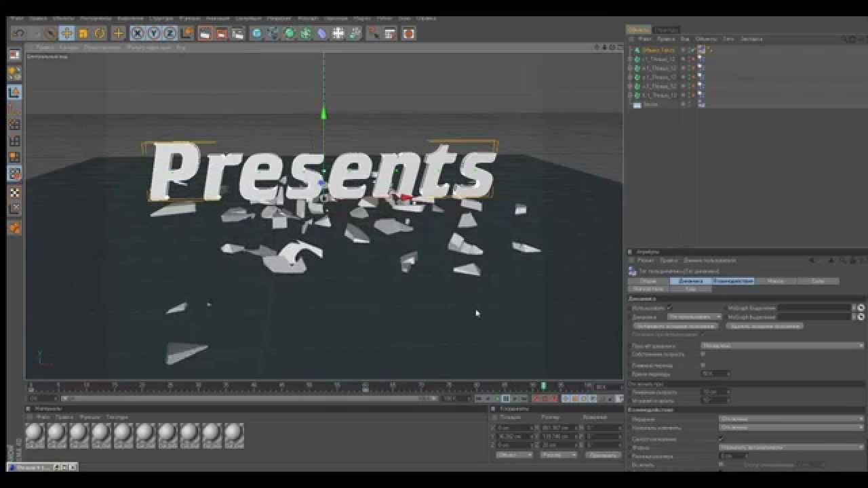868x488 pixels.
Task: Open the Объекты tab in object manager
Action: click(639, 30)
